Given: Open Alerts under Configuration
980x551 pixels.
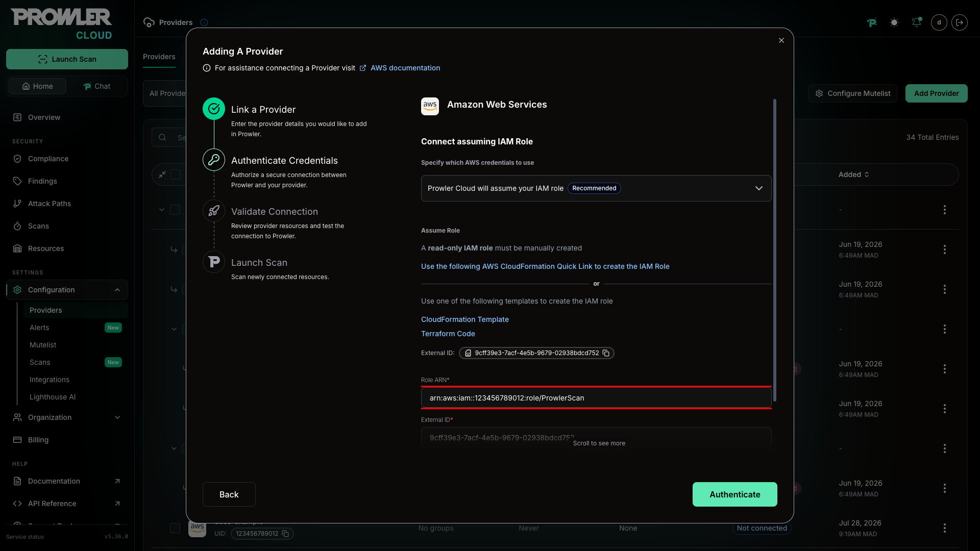Looking at the screenshot, I should tap(76, 328).
